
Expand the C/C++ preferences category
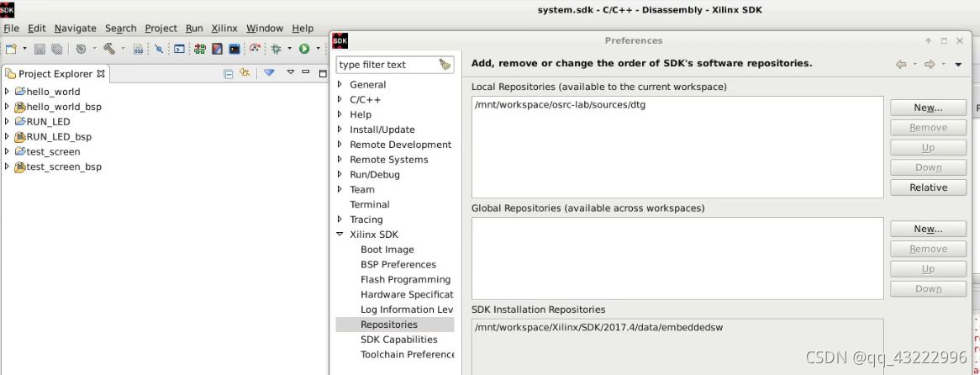(x=340, y=99)
